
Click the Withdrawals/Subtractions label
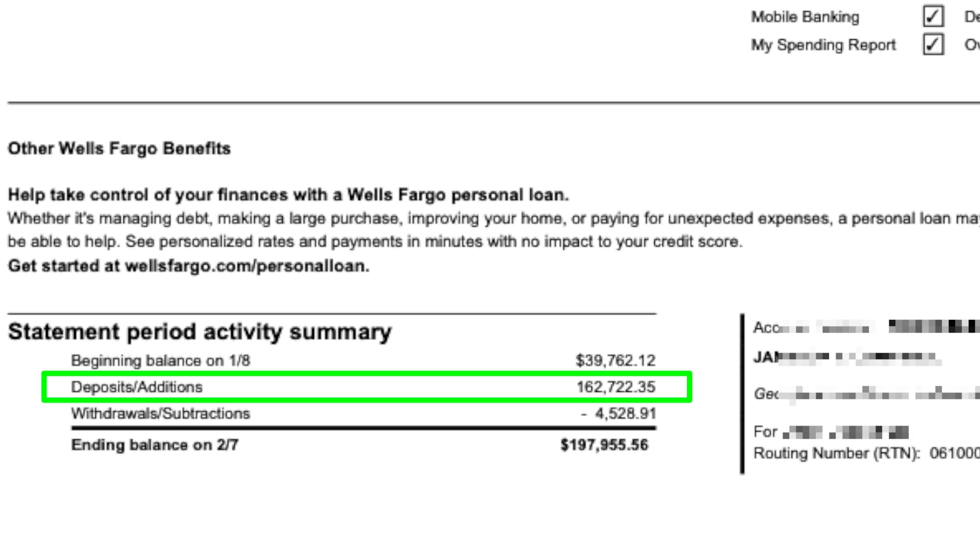pyautogui.click(x=160, y=413)
